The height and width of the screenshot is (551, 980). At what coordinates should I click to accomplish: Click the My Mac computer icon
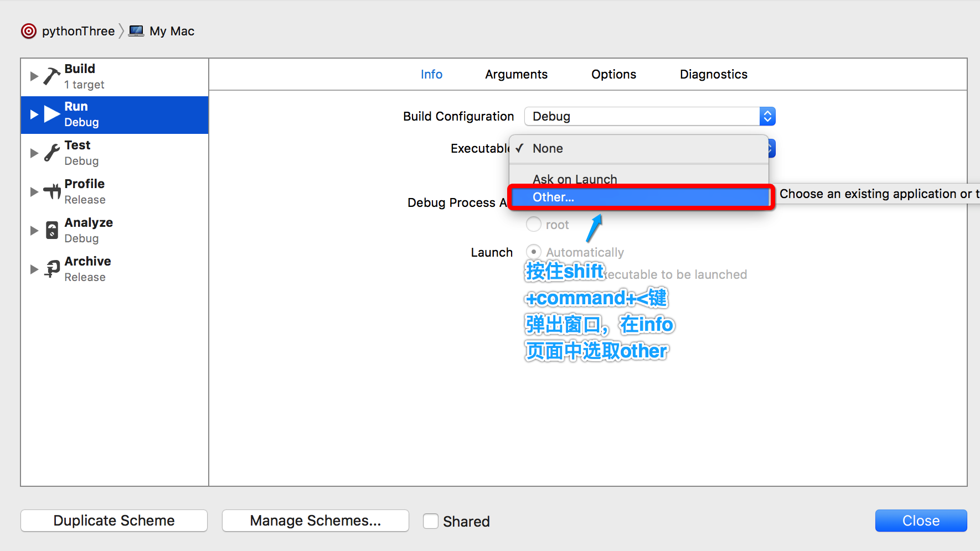(136, 31)
